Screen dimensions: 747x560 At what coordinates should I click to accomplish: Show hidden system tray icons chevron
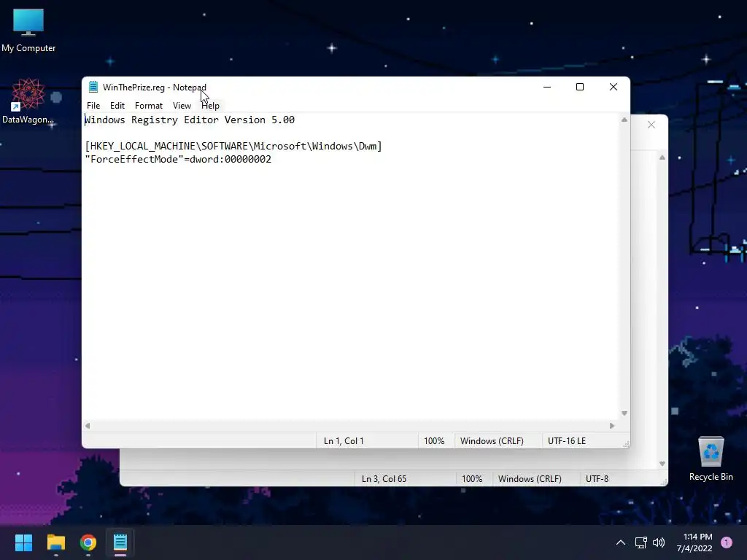click(620, 542)
